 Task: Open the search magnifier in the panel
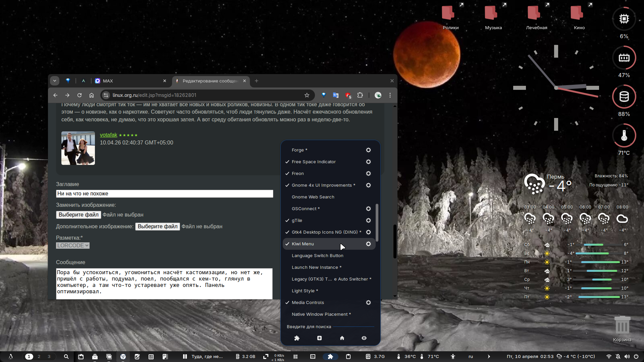66,356
